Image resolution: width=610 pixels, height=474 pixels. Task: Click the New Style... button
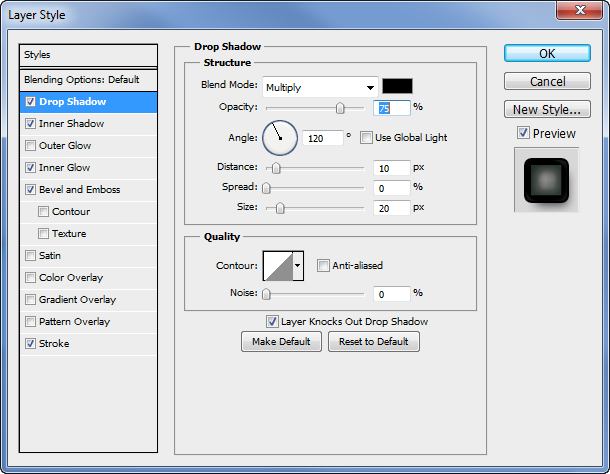pyautogui.click(x=547, y=109)
